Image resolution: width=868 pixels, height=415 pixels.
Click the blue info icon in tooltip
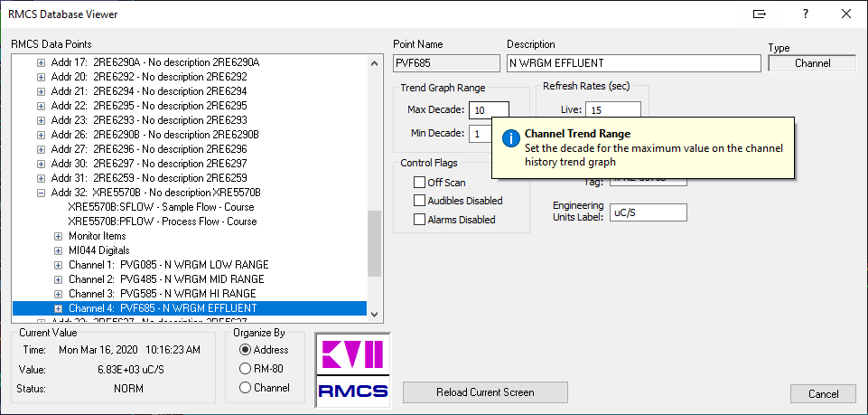[x=510, y=139]
